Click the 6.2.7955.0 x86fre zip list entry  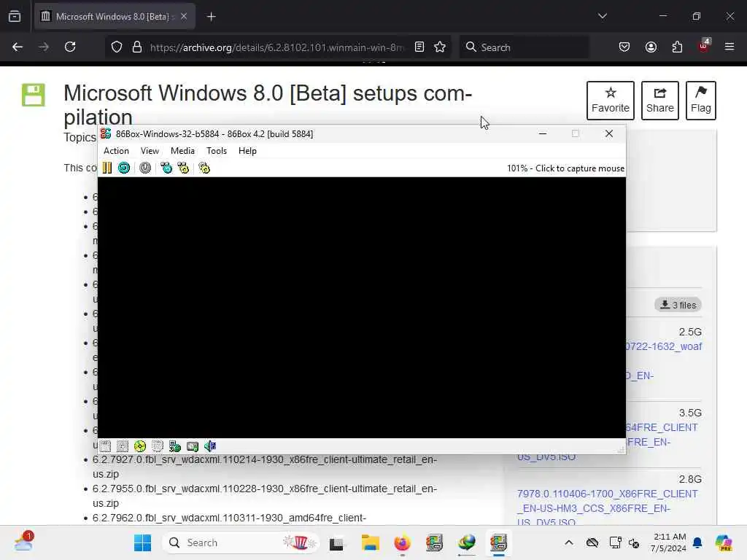coord(265,496)
